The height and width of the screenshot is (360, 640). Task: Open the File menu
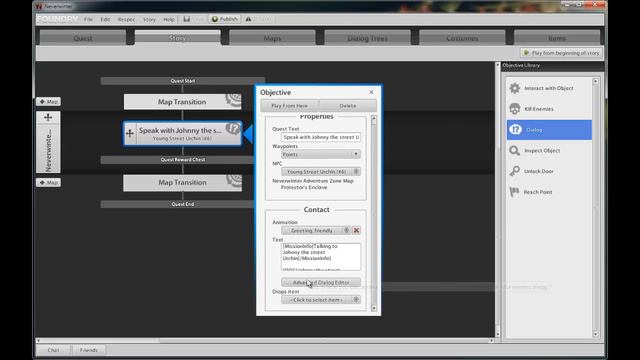89,19
